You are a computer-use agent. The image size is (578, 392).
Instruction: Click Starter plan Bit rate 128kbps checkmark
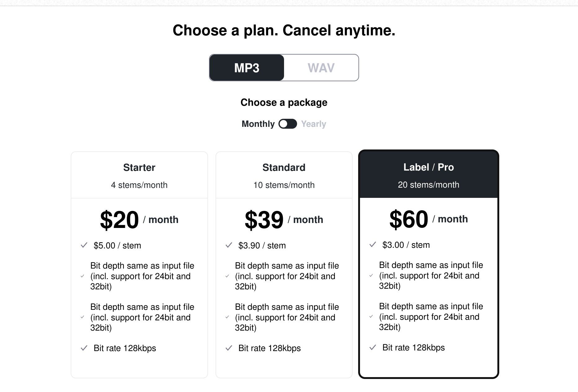click(84, 348)
